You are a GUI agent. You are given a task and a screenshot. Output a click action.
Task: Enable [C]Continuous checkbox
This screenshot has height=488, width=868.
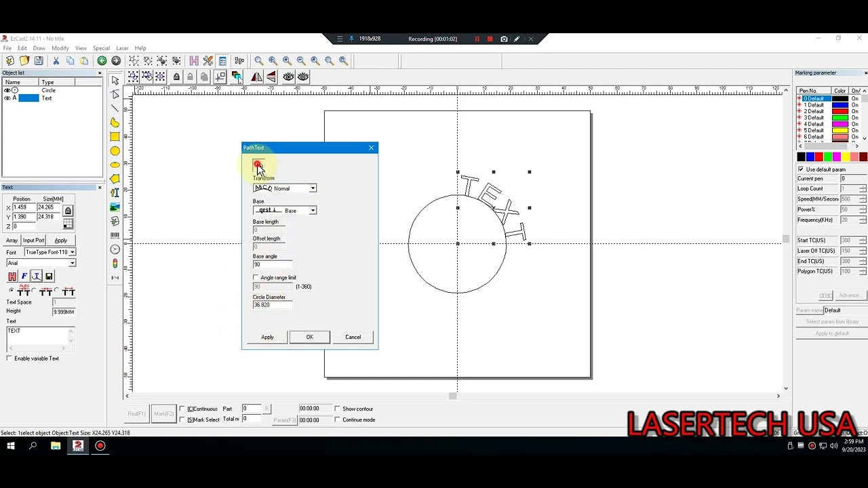(x=182, y=409)
